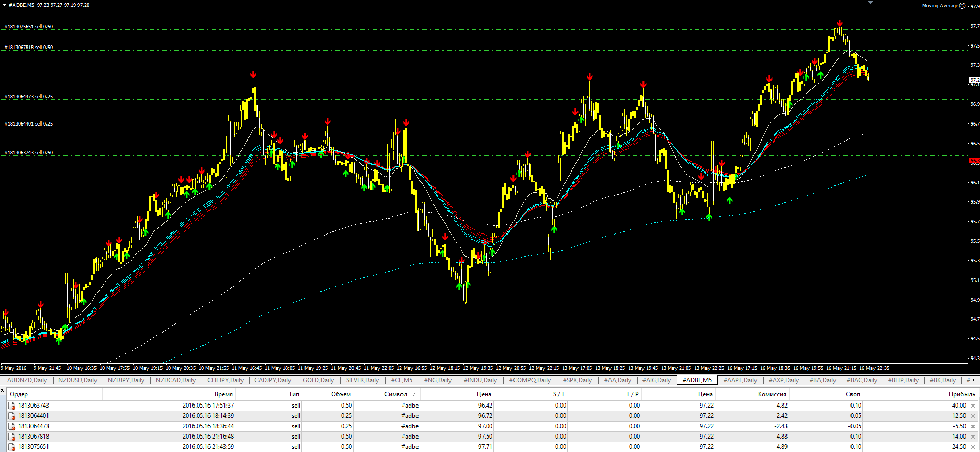Open the #AIG,Daily chart tab
The image size is (980, 452).
pos(656,380)
